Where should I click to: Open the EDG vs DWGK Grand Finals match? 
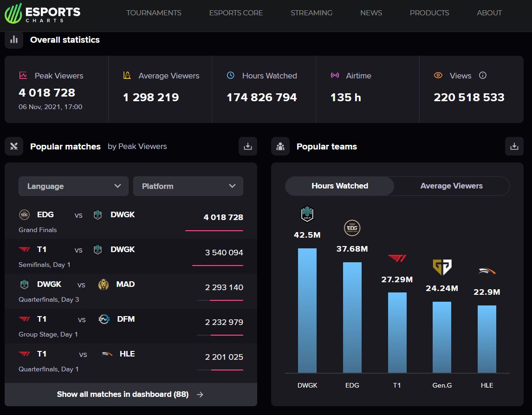(130, 221)
